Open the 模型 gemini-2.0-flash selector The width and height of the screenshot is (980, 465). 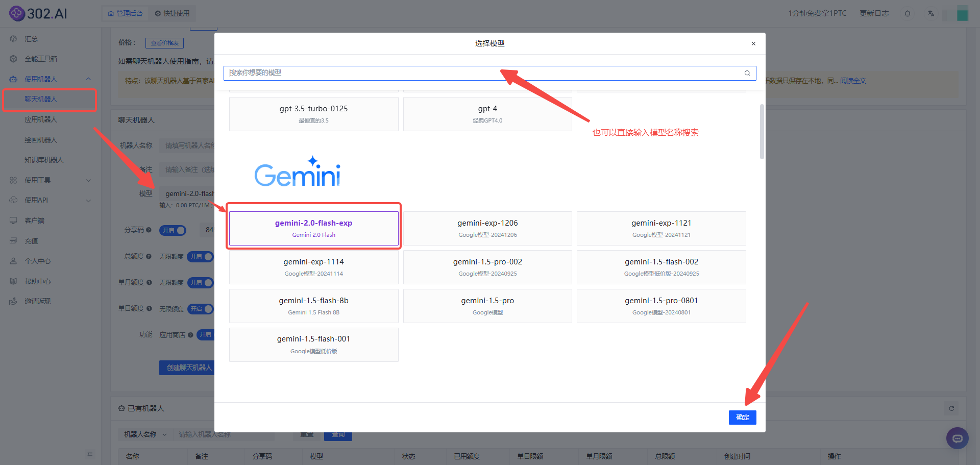[187, 193]
